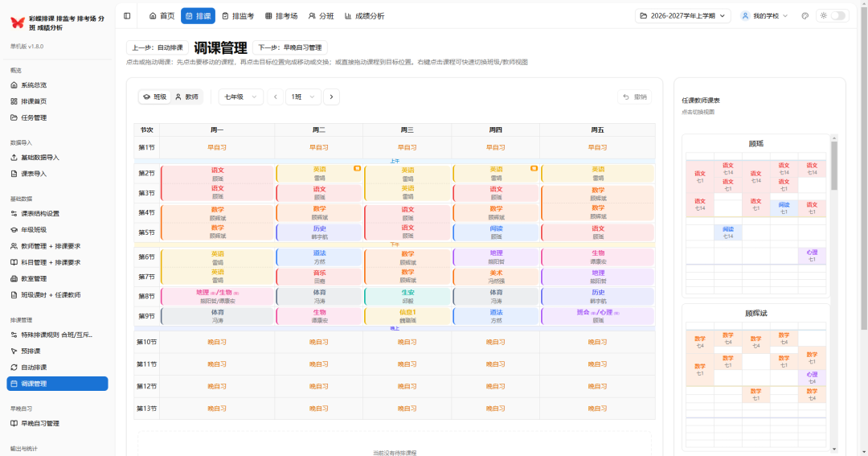Open 特殊排课规则 in the sidebar
This screenshot has width=868, height=456.
click(x=58, y=335)
